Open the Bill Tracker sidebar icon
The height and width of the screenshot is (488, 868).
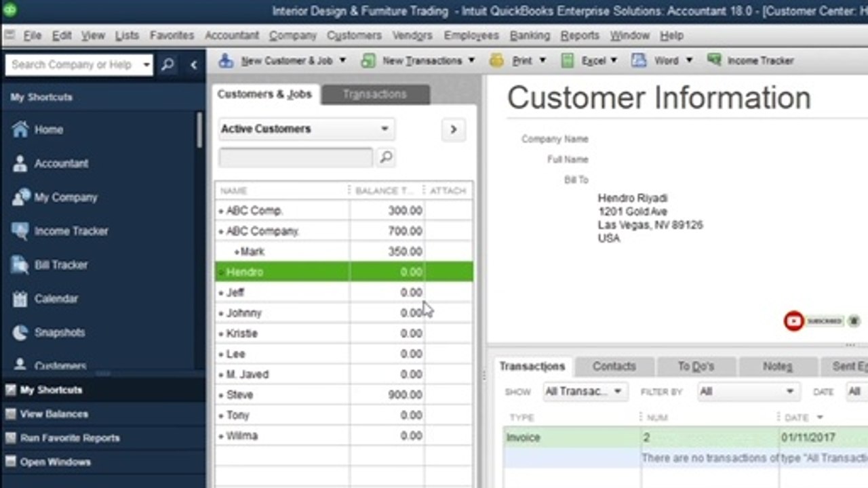(x=20, y=265)
